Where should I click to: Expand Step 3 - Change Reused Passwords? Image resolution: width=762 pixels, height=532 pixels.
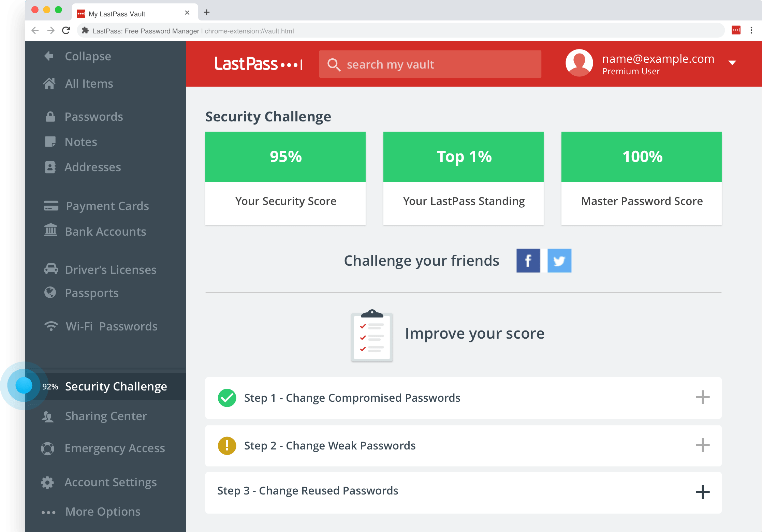pos(702,492)
